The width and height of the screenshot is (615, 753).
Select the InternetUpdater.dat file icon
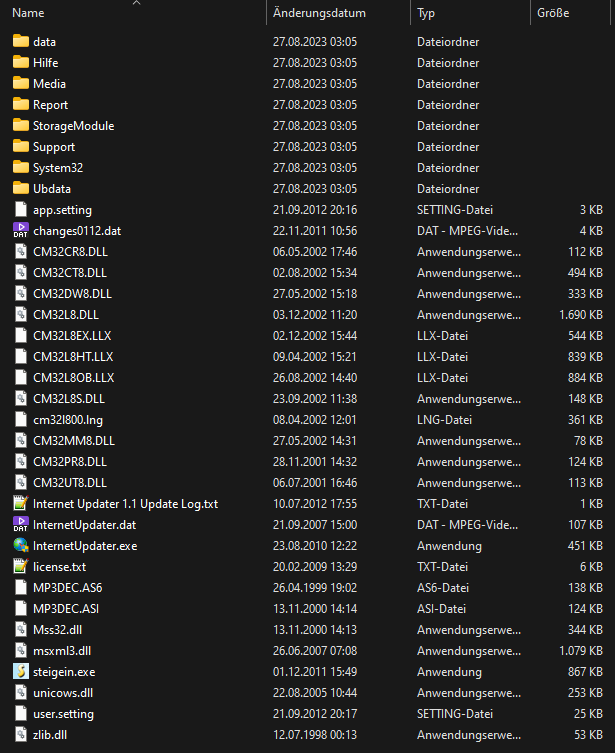tap(21, 525)
